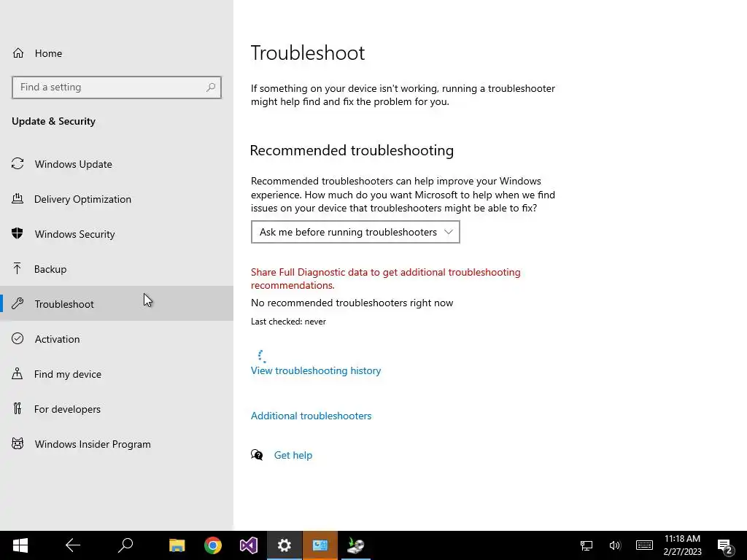Open the Activation page
This screenshot has width=747, height=560.
point(117,339)
